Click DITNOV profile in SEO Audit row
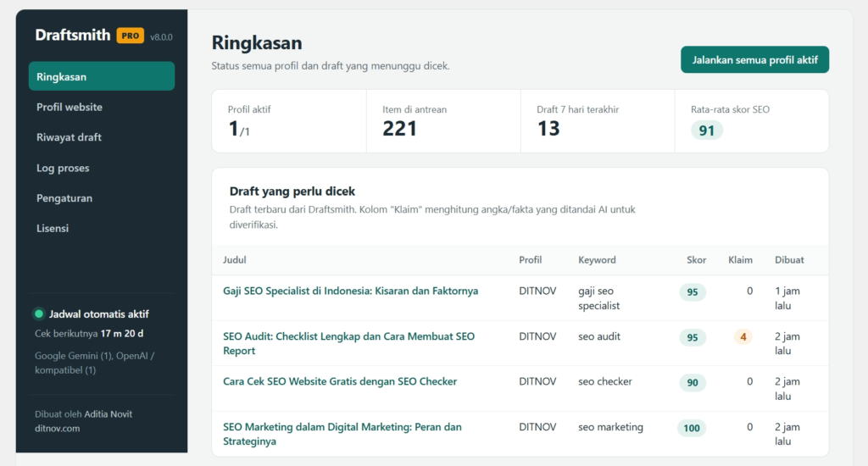 coord(537,336)
